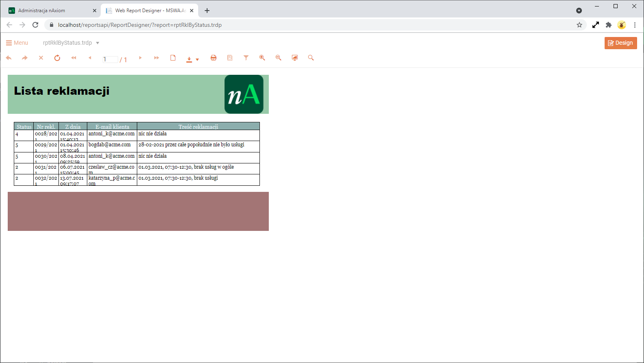
Task: Open the report search magnifier
Action: [311, 58]
